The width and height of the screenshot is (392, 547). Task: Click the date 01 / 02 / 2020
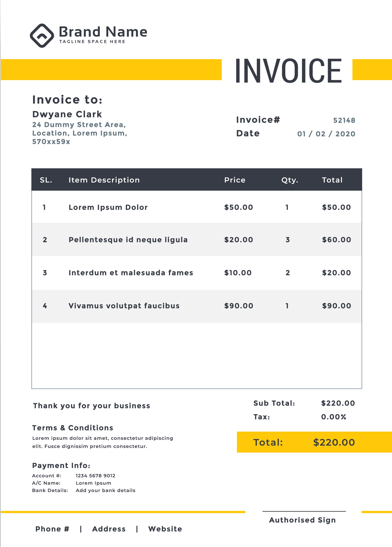[x=326, y=134]
